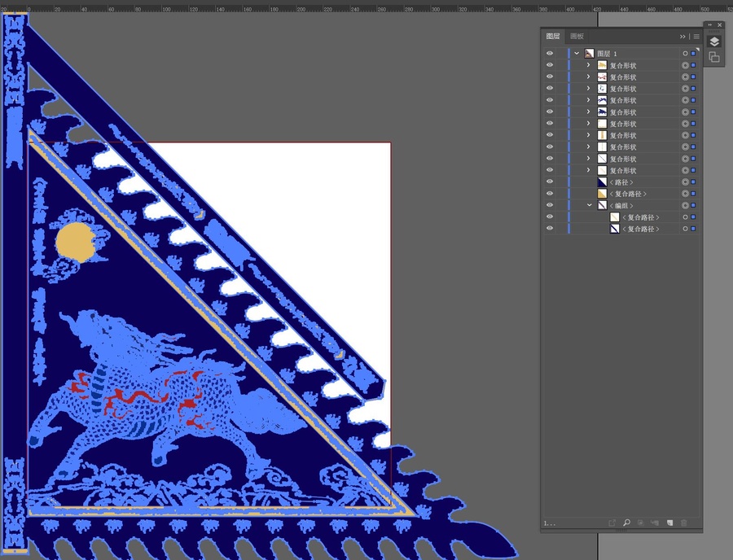Click the target circle of the <路径> row
The image size is (733, 560).
click(685, 182)
